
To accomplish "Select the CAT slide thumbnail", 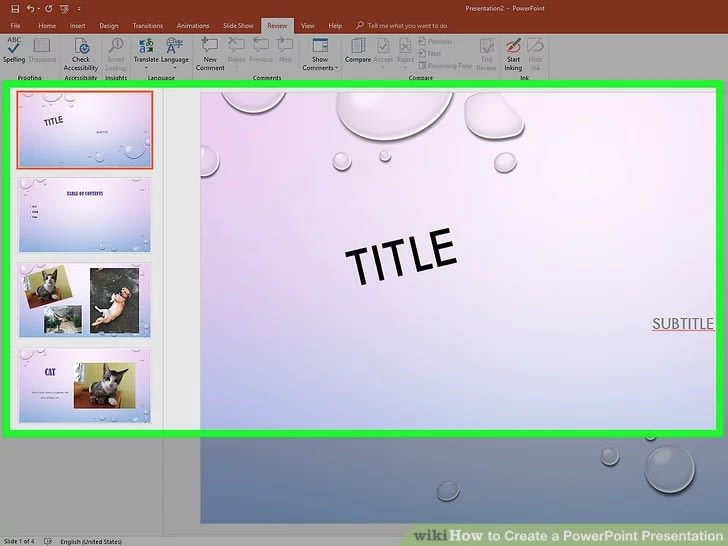I will (85, 385).
